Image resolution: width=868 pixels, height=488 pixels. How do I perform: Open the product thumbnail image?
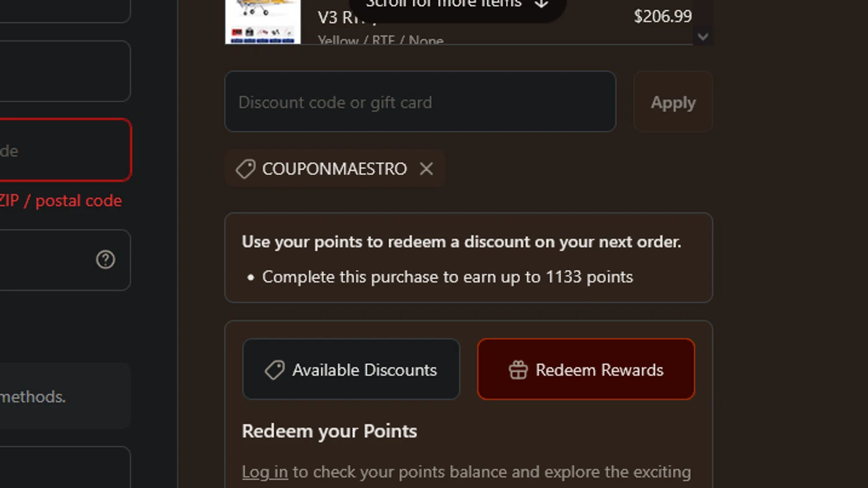[263, 22]
